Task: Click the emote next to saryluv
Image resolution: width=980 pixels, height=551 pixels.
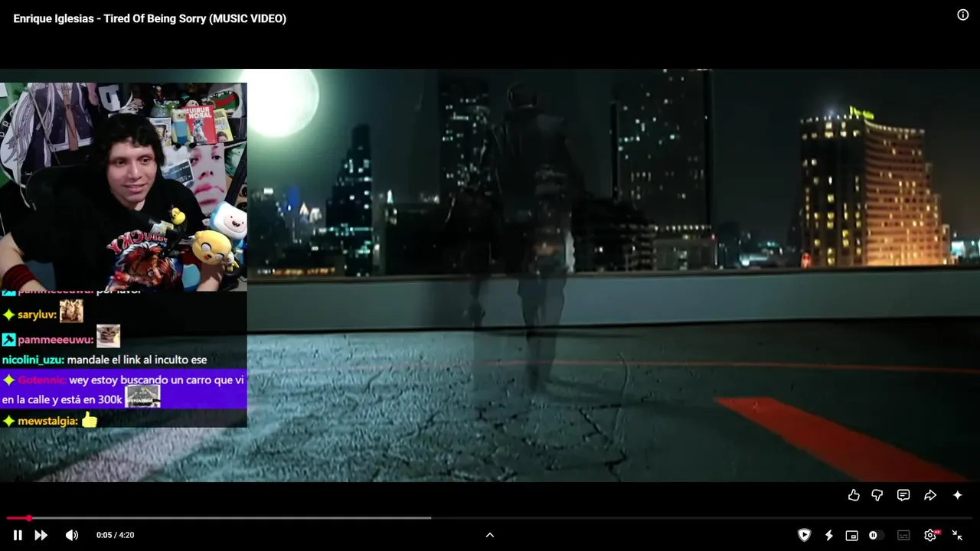Action: click(71, 311)
